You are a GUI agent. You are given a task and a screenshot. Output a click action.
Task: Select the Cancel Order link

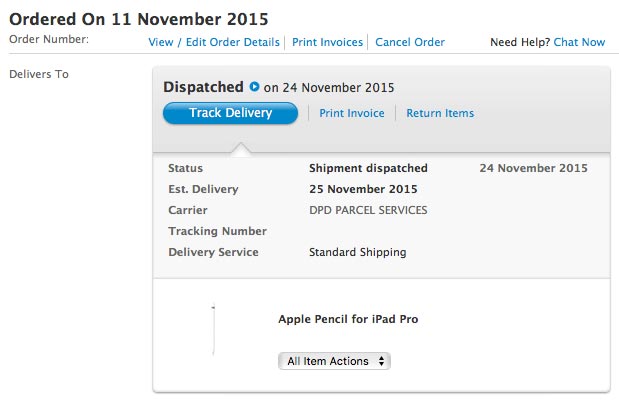(x=409, y=42)
